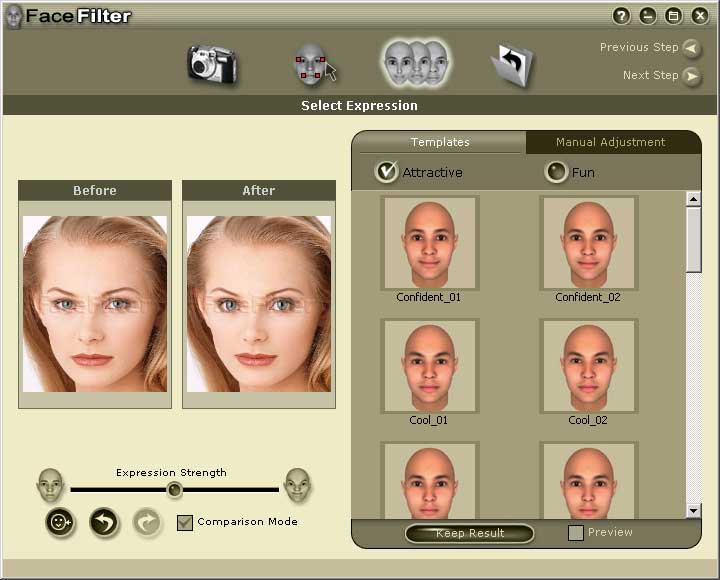Choose the Confident_01 expression template

point(429,244)
